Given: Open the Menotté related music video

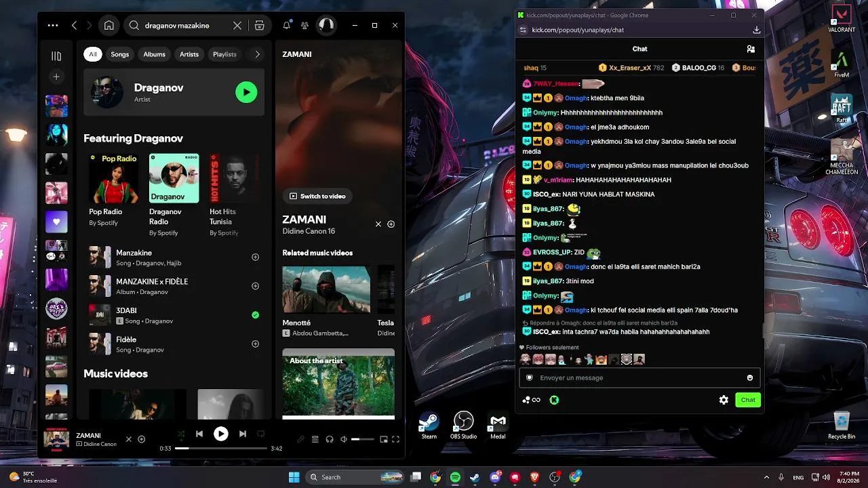Looking at the screenshot, I should tap(326, 302).
